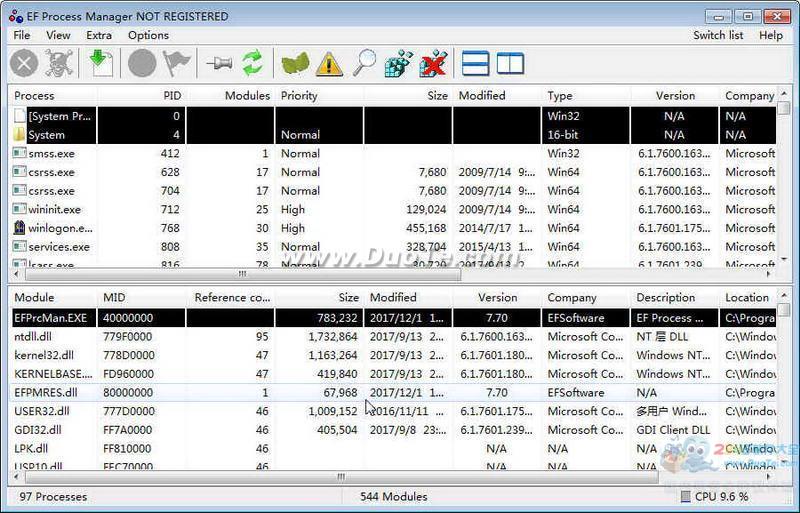Click the green arrow export list icon

pos(101,64)
